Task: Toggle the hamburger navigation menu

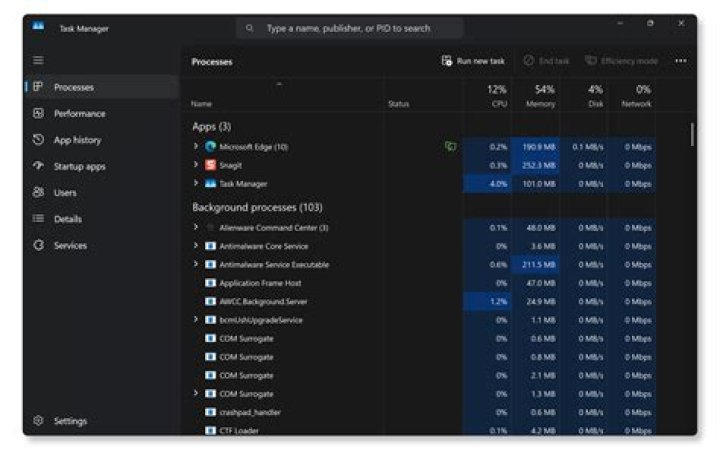Action: click(x=38, y=61)
